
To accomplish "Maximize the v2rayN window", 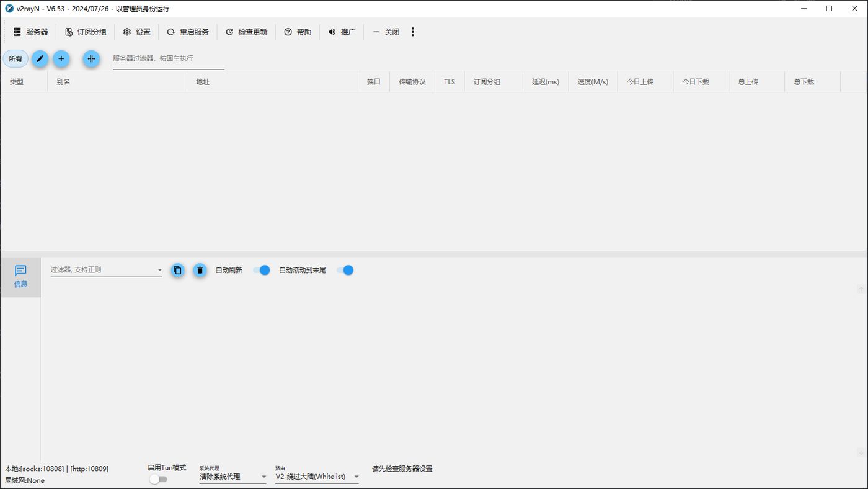I will point(829,9).
